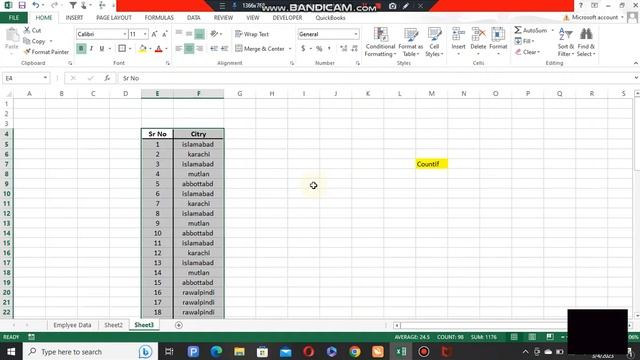The height and width of the screenshot is (360, 640).
Task: Switch to DEVELOPER ribbon tab
Action: point(287,18)
